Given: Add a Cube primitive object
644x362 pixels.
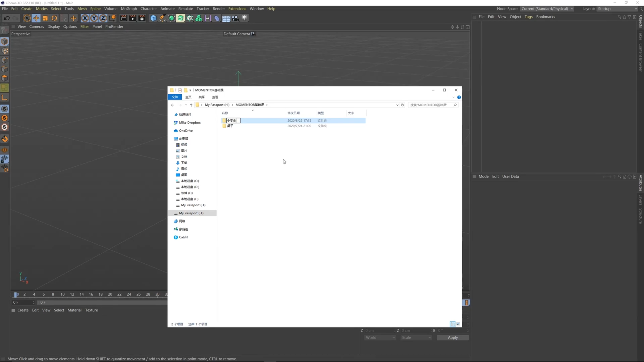Looking at the screenshot, I should click(x=153, y=18).
